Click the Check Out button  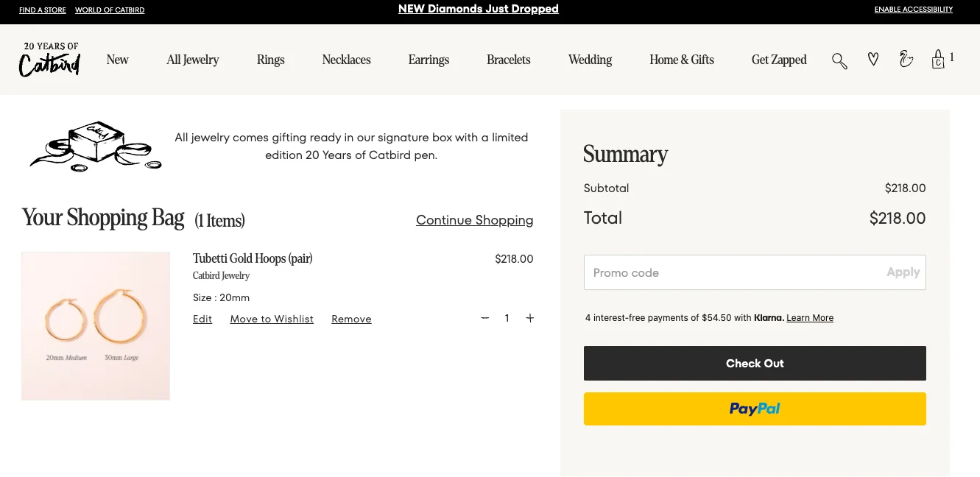(x=755, y=364)
